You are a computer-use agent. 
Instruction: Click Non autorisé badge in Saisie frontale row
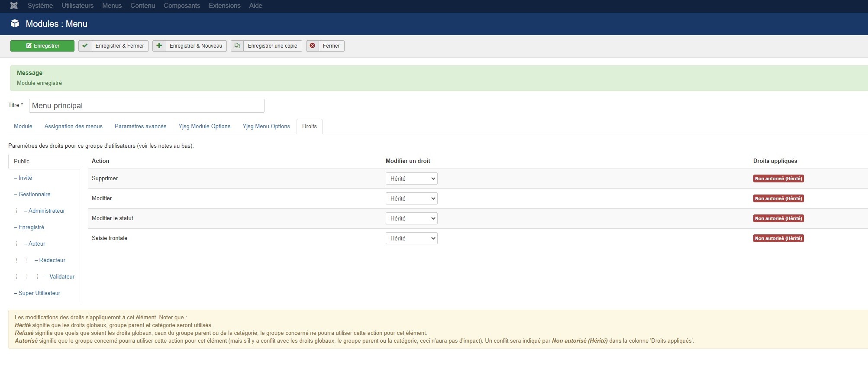pyautogui.click(x=778, y=238)
